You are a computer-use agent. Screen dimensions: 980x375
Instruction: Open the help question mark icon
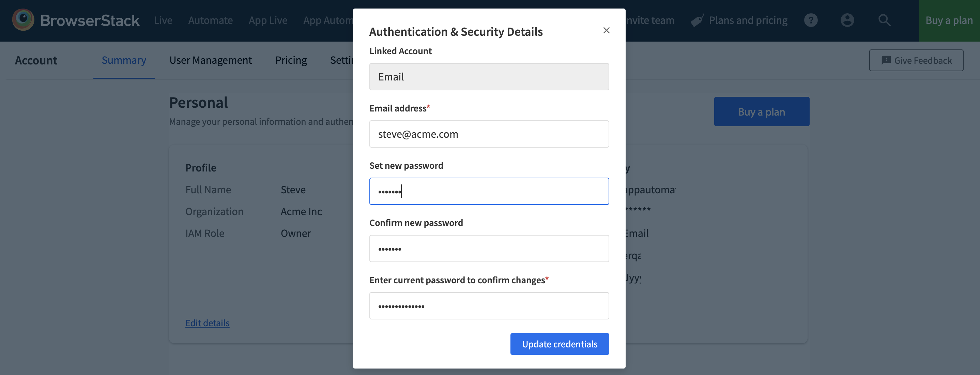coord(811,20)
